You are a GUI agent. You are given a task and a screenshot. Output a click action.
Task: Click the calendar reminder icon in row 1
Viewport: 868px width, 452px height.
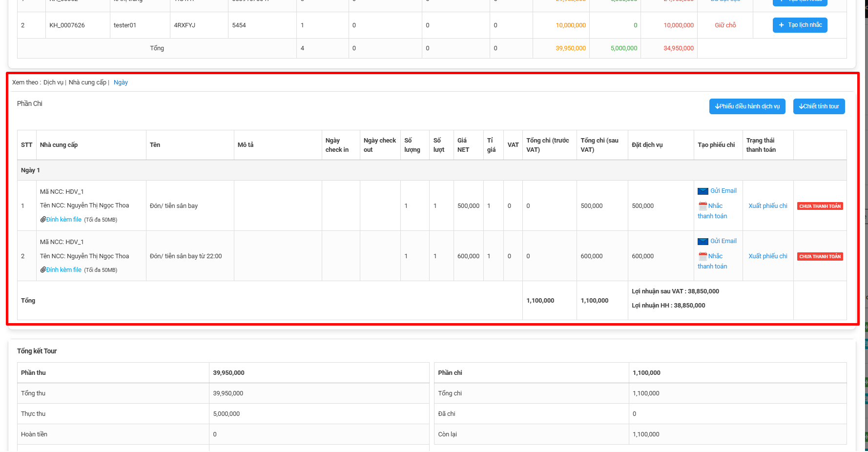click(703, 206)
